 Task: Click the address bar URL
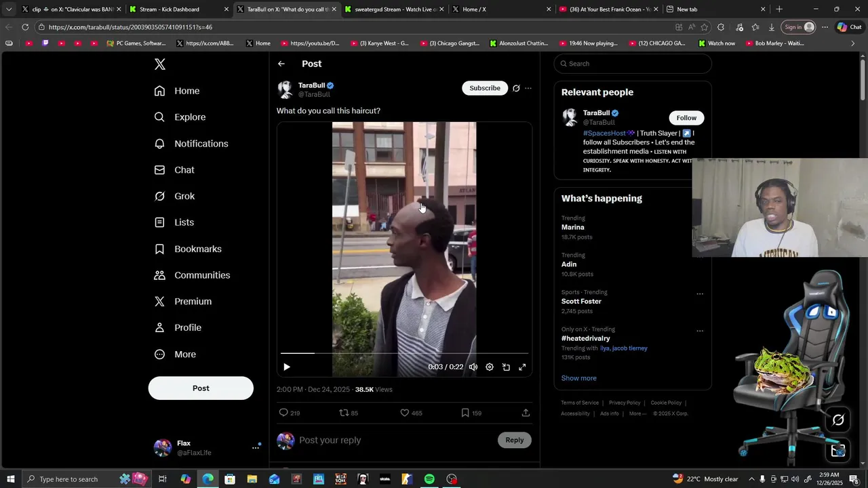pyautogui.click(x=130, y=27)
